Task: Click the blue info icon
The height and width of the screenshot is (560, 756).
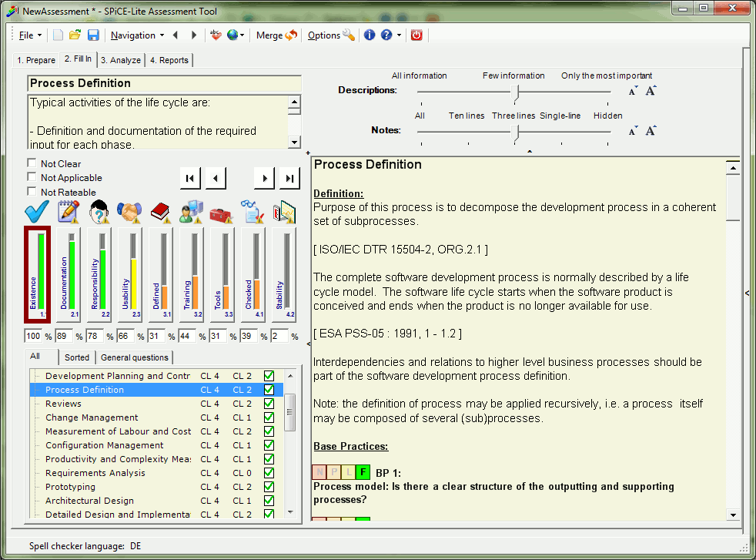Action: click(x=370, y=35)
